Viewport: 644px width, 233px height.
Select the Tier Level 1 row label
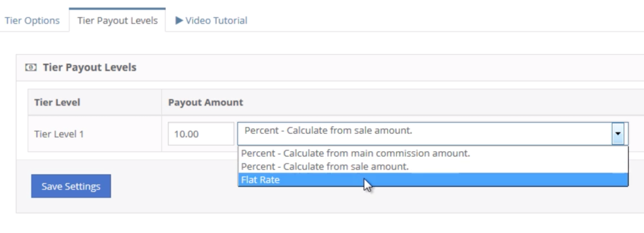tap(59, 134)
